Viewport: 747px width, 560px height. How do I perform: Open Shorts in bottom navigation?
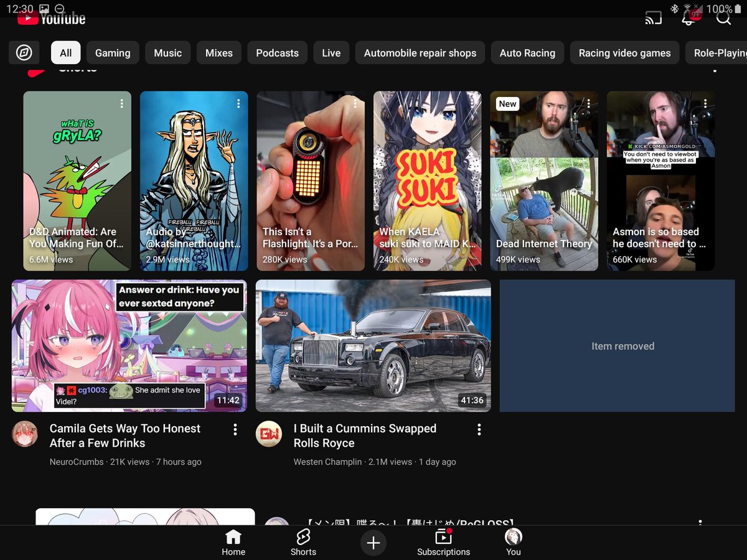(303, 543)
